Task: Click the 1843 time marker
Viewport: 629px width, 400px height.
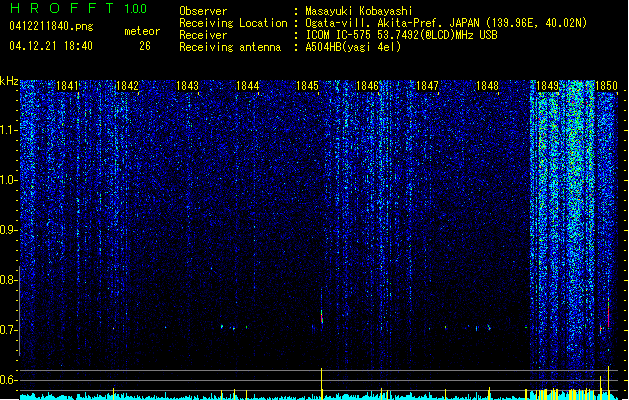Action: [x=187, y=86]
